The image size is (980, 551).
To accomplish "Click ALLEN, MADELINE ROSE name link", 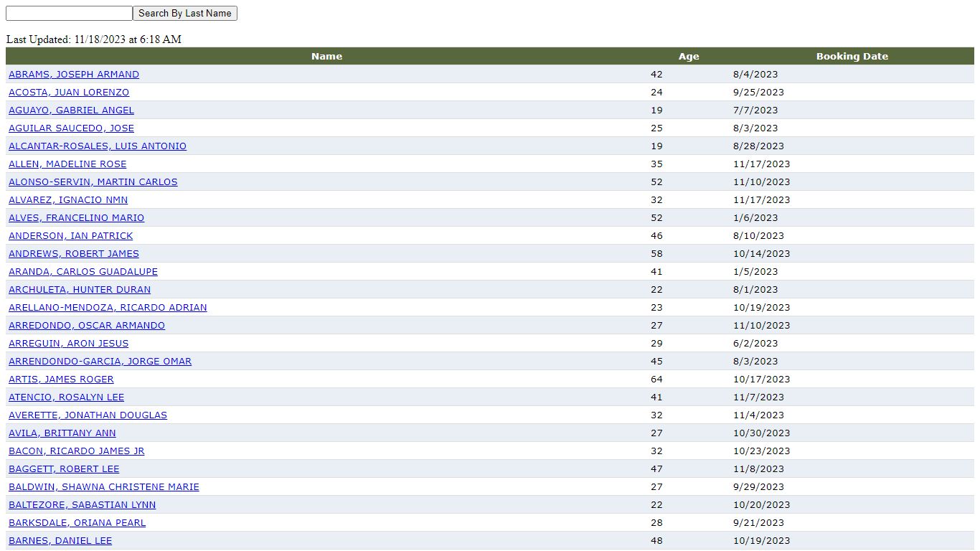I will (67, 164).
